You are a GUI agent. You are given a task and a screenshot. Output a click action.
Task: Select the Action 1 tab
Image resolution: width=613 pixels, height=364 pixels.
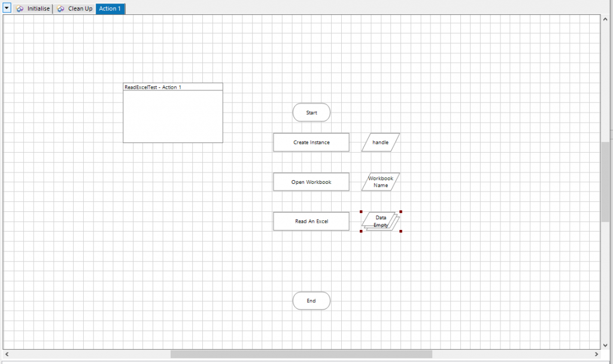click(x=110, y=8)
